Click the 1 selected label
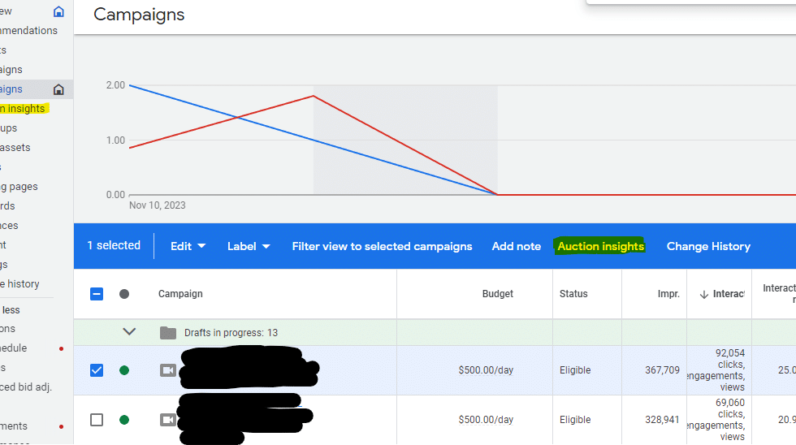796x445 pixels. pos(114,246)
